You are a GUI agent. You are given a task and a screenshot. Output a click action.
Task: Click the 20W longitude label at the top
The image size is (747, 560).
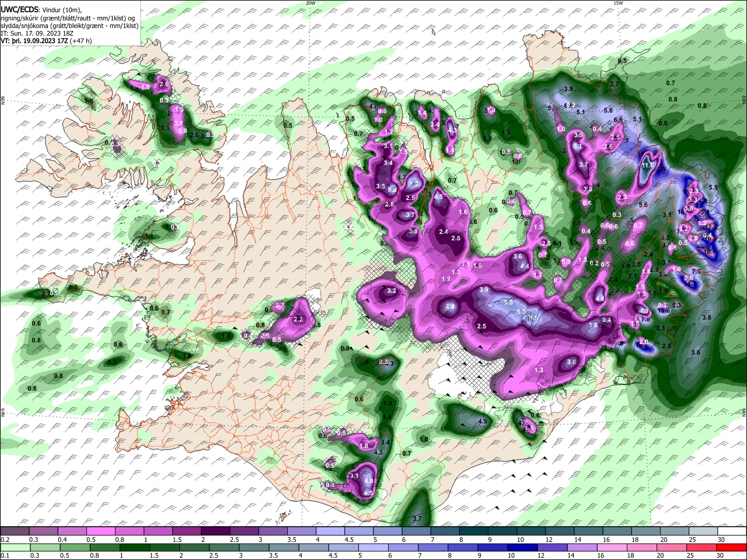pos(310,3)
